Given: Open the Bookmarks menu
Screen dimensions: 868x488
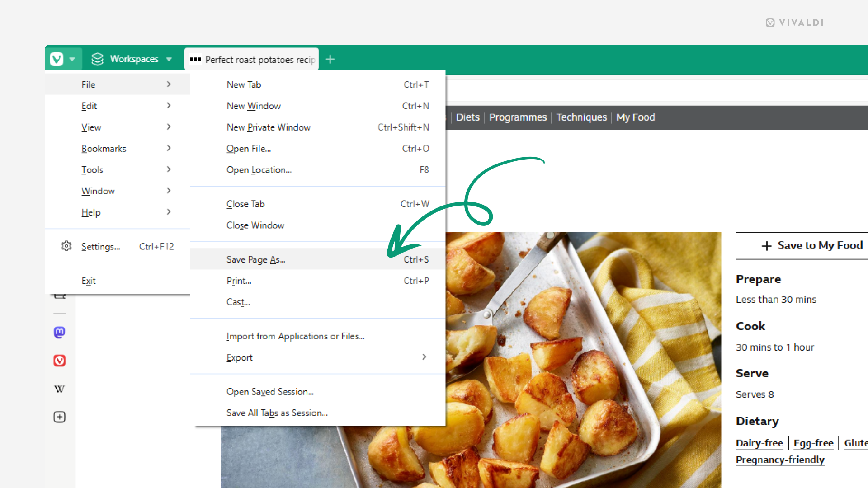Looking at the screenshot, I should click(x=118, y=148).
